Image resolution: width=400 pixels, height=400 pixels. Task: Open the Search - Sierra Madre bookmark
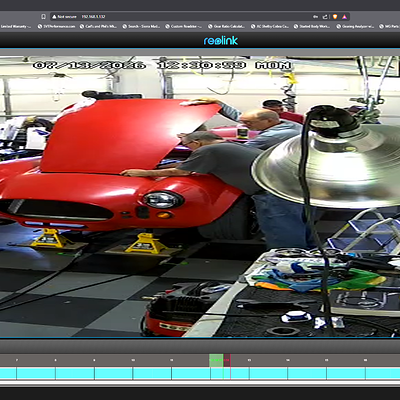coord(141,26)
